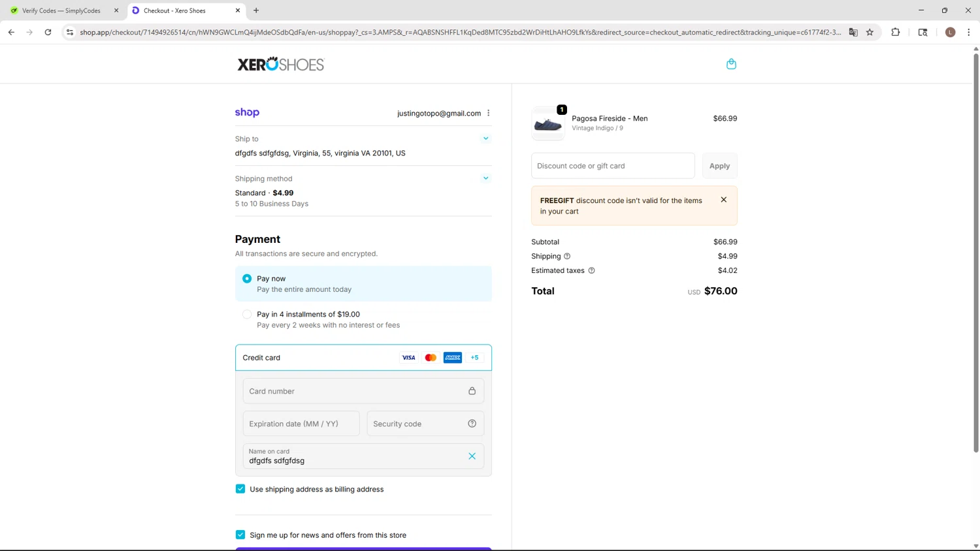Open a new browser tab

point(256,10)
